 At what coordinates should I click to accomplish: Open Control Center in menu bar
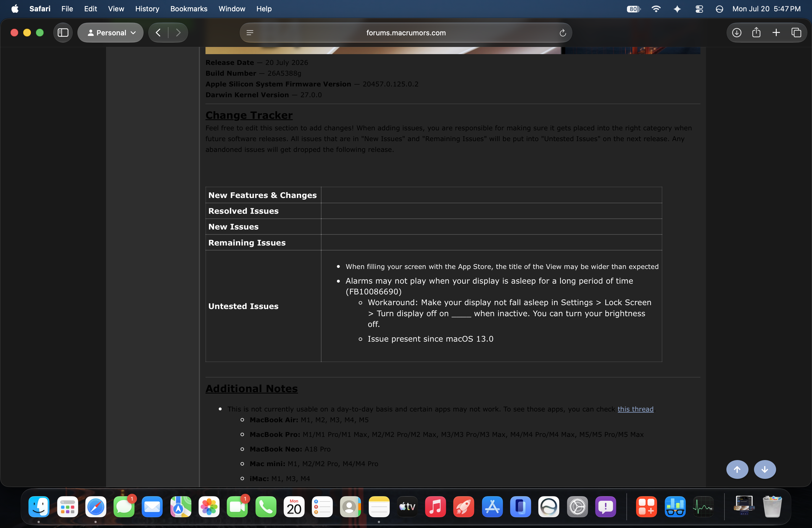tap(699, 9)
